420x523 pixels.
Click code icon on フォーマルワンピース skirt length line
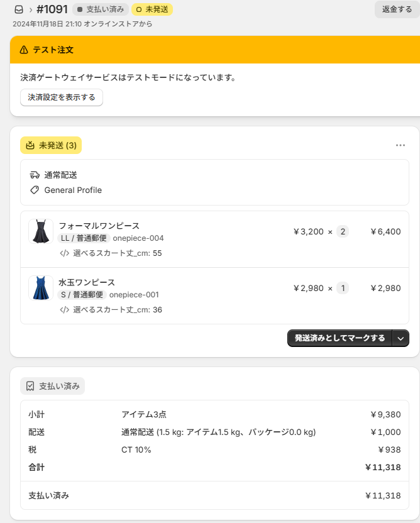coord(64,253)
